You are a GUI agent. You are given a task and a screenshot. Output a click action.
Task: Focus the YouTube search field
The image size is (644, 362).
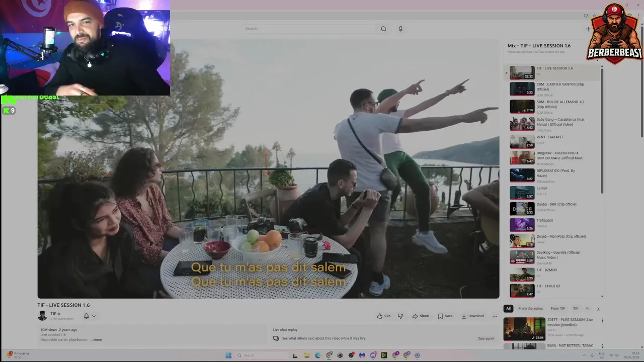[309, 29]
